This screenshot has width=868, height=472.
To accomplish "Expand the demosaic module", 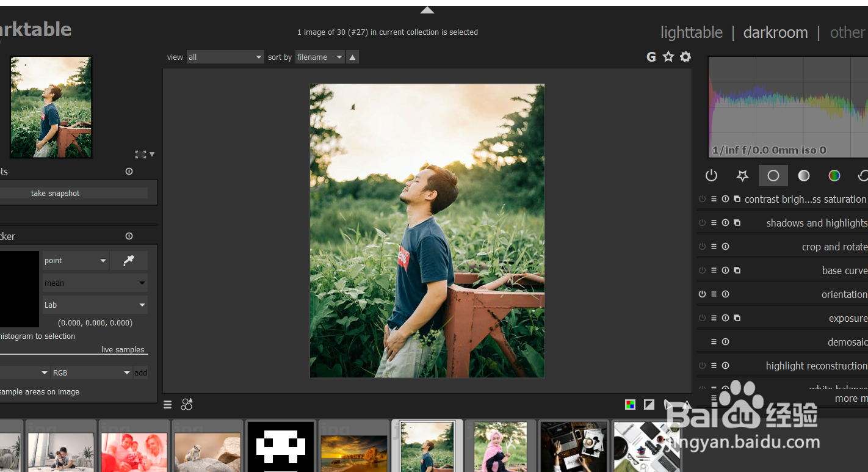I will coord(847,342).
